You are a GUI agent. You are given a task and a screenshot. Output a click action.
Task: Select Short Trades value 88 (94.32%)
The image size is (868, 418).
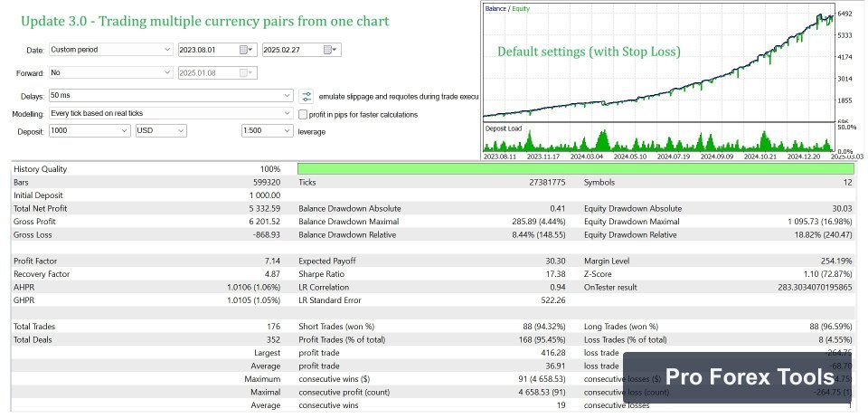543,327
